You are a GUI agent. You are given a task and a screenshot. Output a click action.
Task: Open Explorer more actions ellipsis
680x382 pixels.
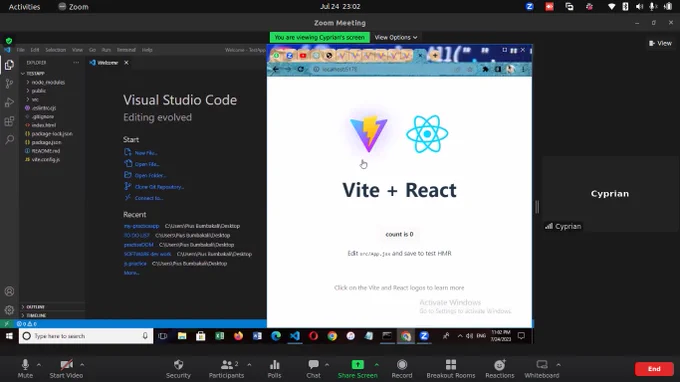coord(76,62)
